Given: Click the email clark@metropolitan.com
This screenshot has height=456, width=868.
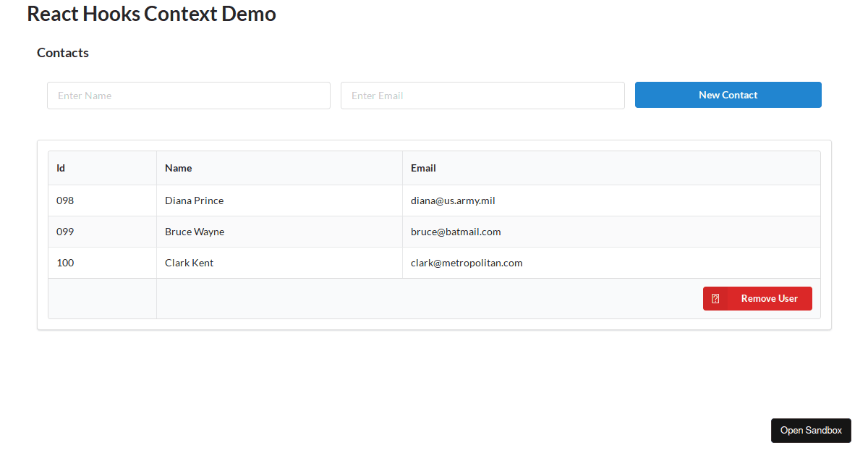Looking at the screenshot, I should pos(467,263).
